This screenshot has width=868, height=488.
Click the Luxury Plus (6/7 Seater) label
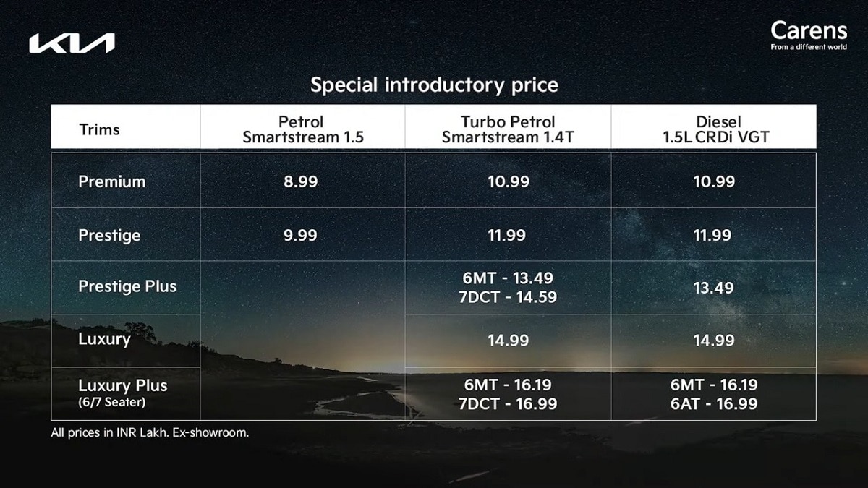[x=122, y=392]
